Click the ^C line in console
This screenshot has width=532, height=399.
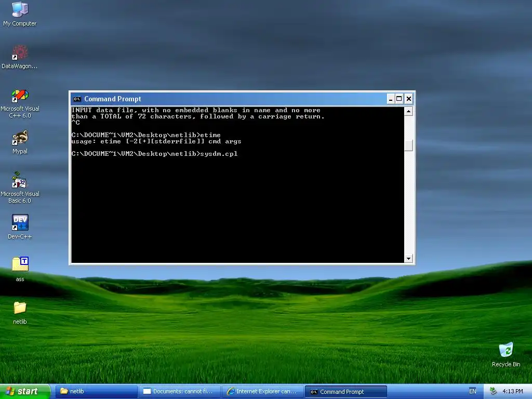[76, 123]
